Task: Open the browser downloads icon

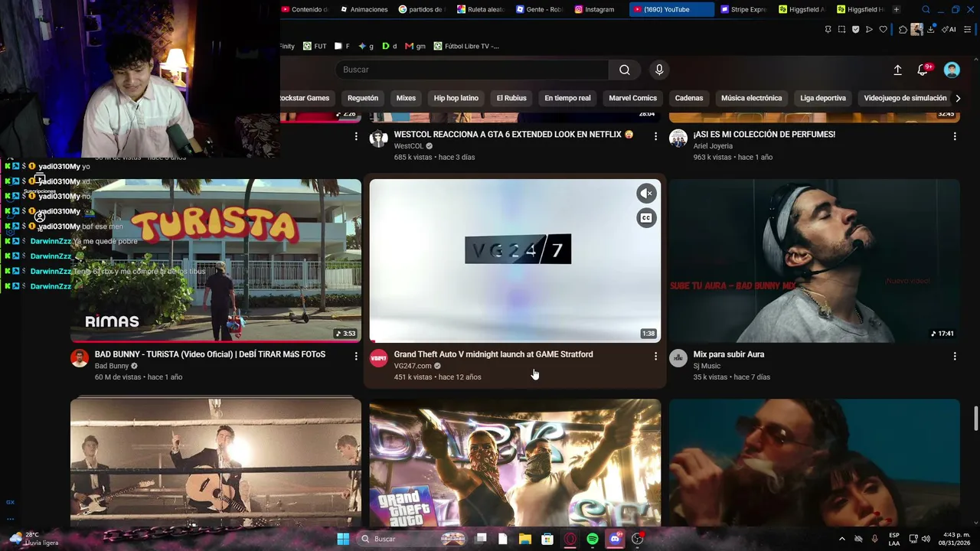Action: [x=931, y=29]
